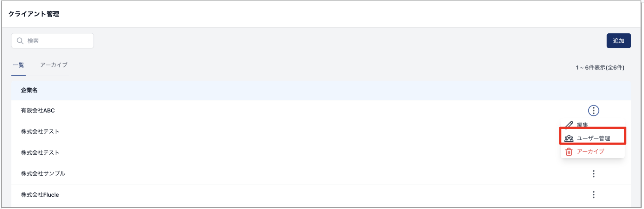Click the pencil edit icon

tap(569, 125)
